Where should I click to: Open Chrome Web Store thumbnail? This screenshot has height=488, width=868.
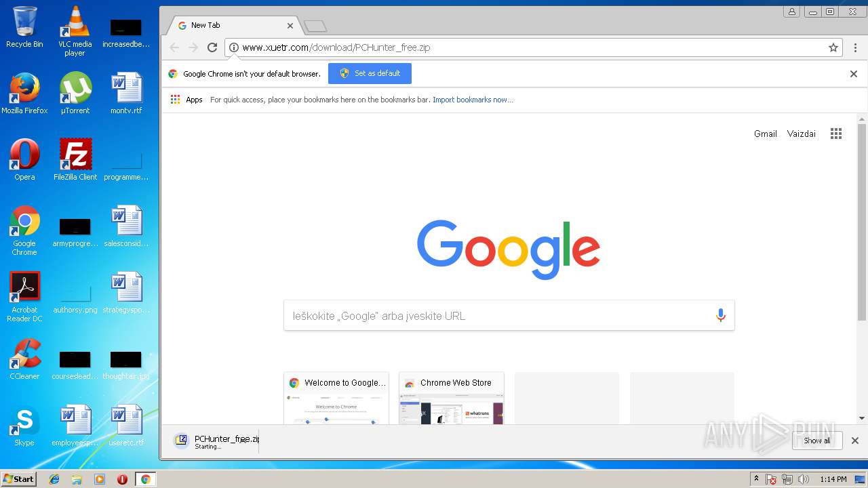coord(452,399)
